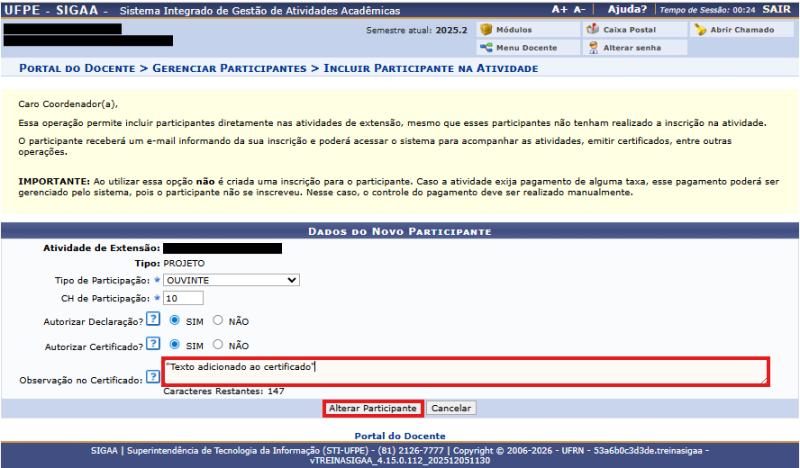Click the Caracteres Restantes: 147 text

(x=223, y=391)
